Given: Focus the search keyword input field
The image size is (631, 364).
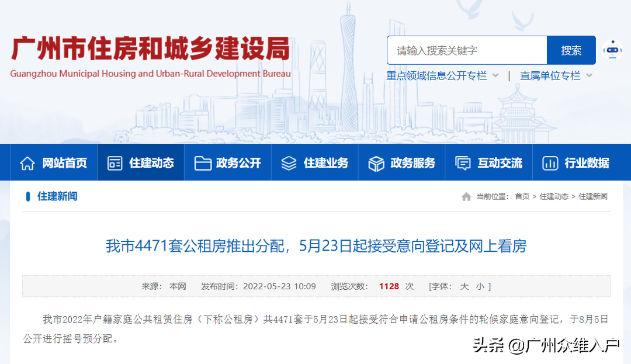Looking at the screenshot, I should (467, 50).
